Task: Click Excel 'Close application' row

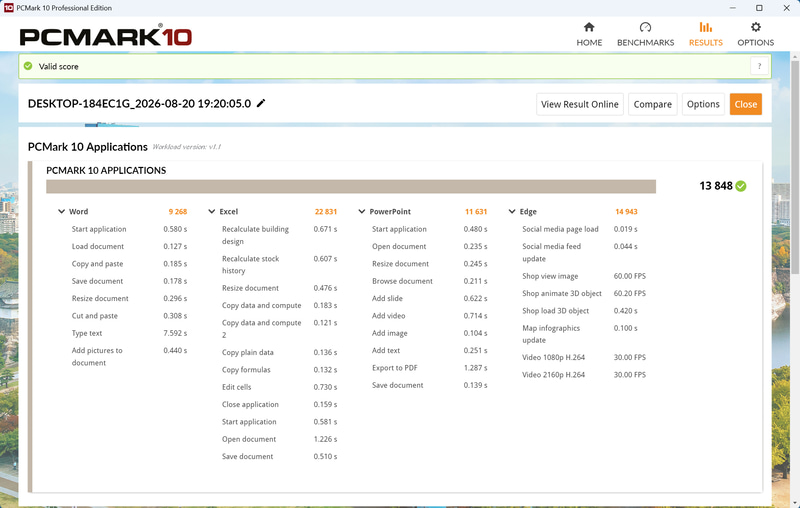Action: pos(279,404)
